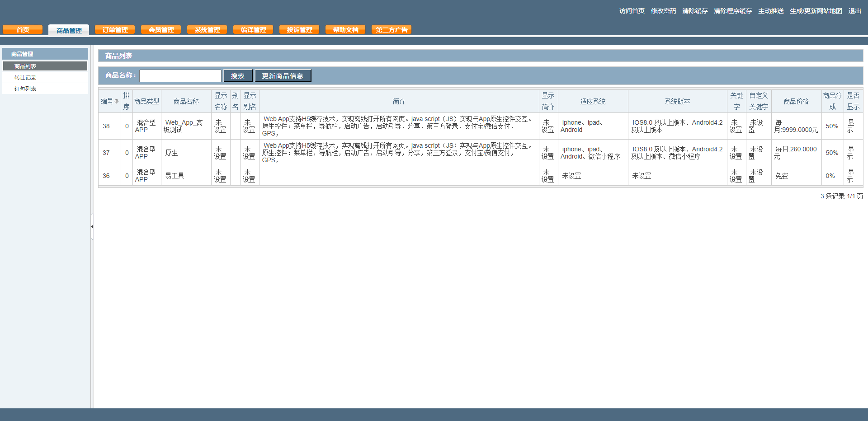Open the 会员管理 tab
The height and width of the screenshot is (421, 868).
[161, 30]
